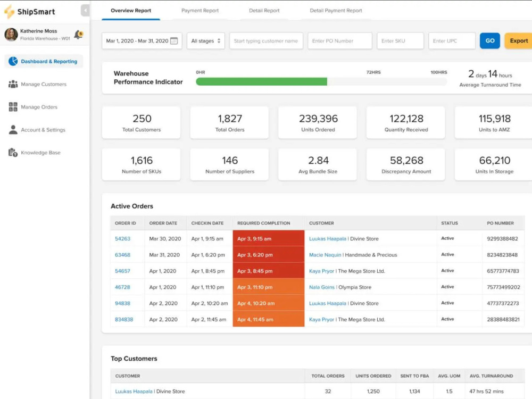Click the orange Apr 4, 11:45 am completion cell
This screenshot has width=532, height=399.
click(268, 319)
